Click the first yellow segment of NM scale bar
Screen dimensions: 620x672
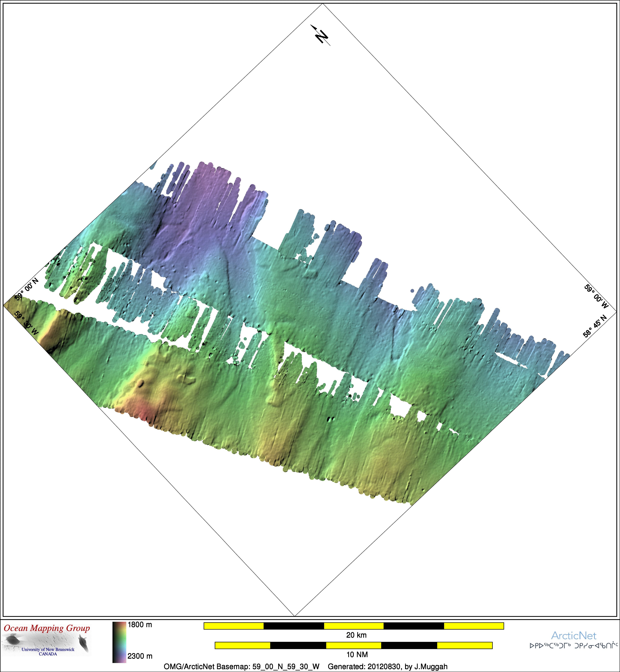(242, 645)
